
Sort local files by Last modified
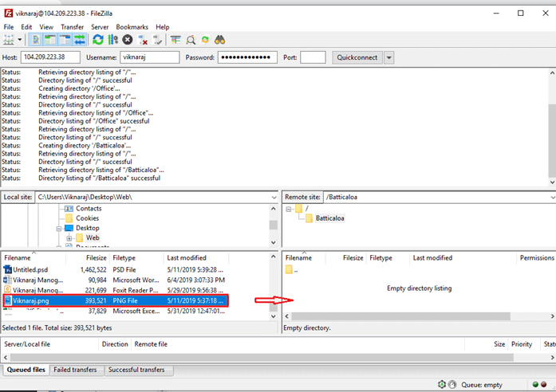[x=196, y=258]
